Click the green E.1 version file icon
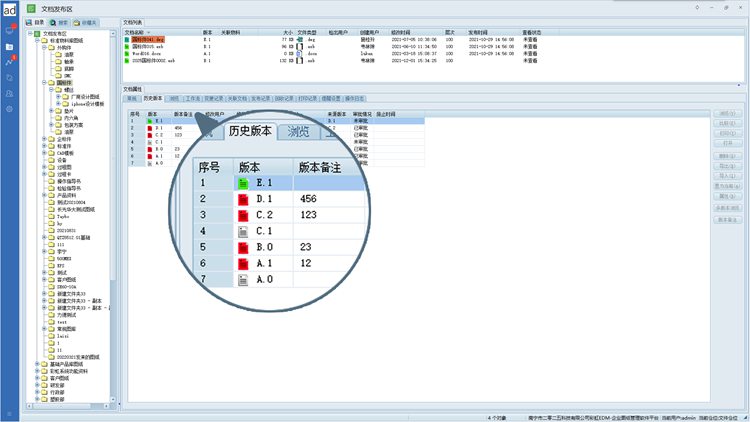 [243, 183]
